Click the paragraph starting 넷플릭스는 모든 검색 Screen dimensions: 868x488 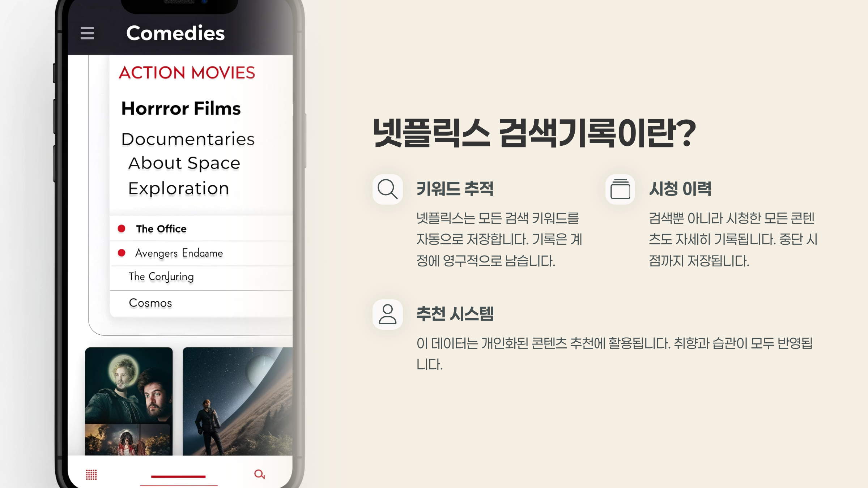click(499, 239)
